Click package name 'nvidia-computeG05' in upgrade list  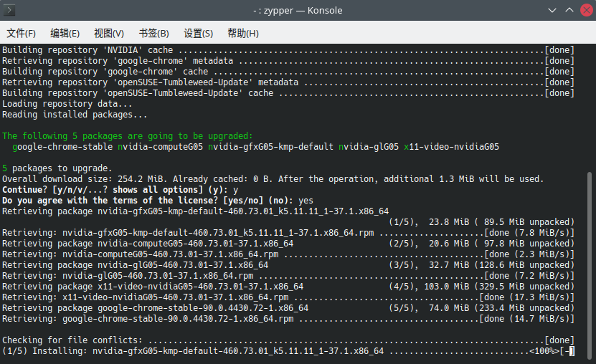[x=160, y=147]
